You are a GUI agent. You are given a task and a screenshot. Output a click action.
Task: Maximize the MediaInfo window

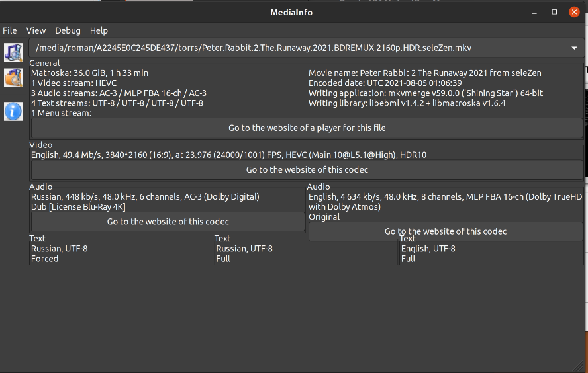coord(554,12)
